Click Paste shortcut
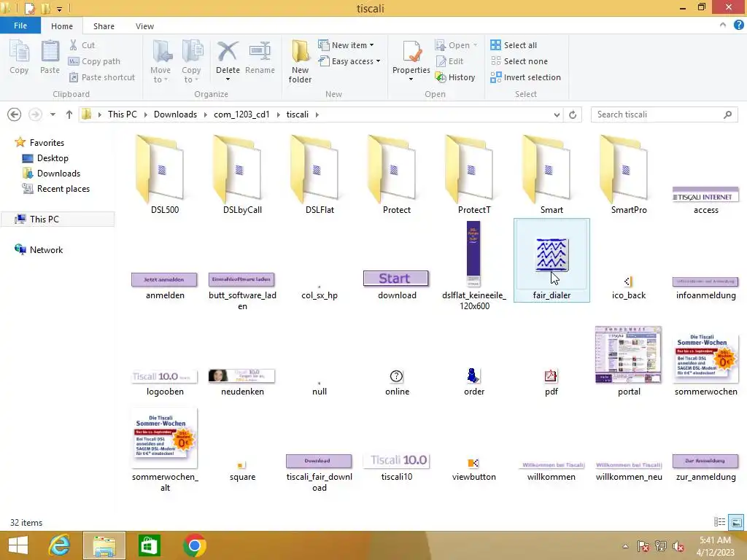747x560 pixels. coord(102,77)
